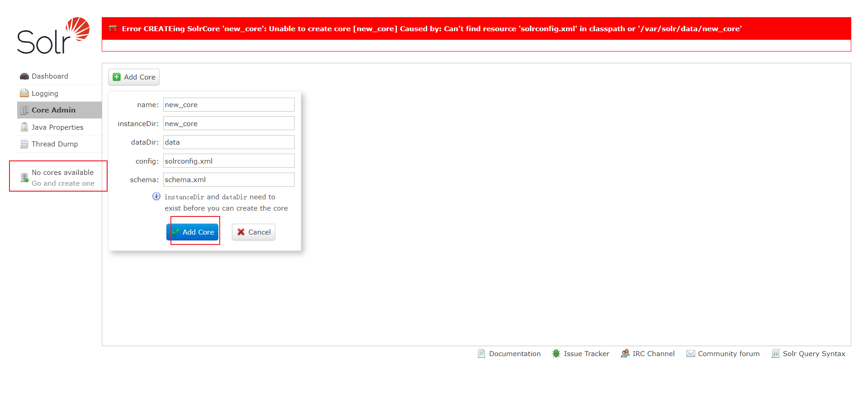Click the Issue Tracker bug icon
The image size is (868, 404).
[556, 353]
